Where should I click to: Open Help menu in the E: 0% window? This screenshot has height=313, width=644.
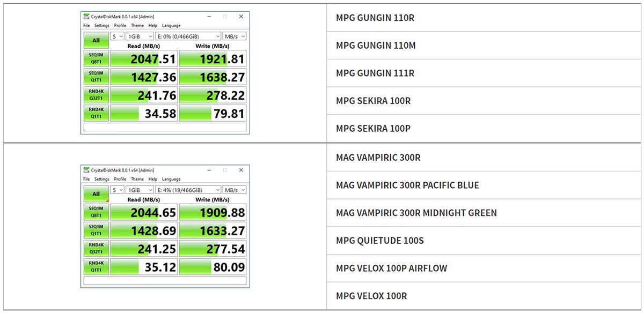coord(153,25)
